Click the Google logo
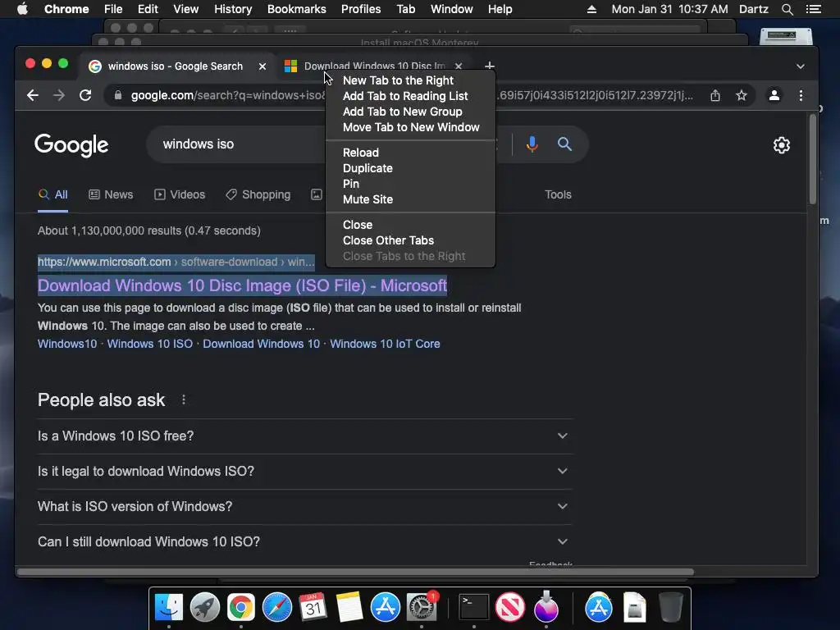The width and height of the screenshot is (840, 630). click(71, 145)
